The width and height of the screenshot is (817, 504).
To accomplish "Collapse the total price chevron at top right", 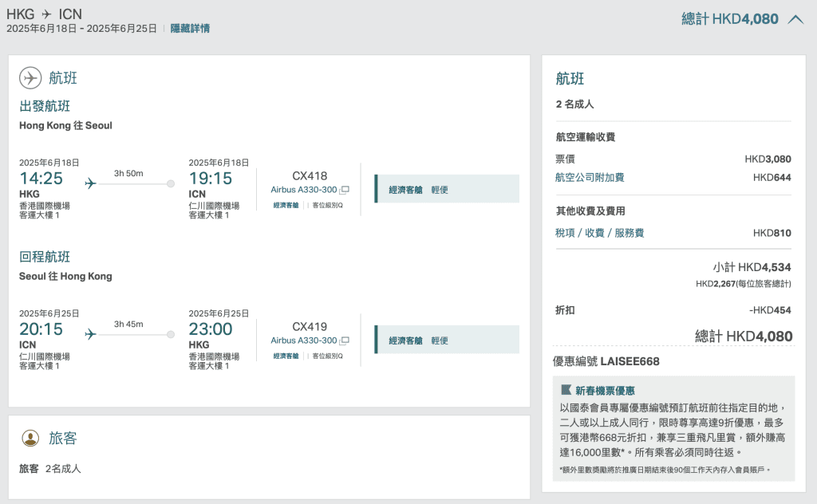I will (x=795, y=19).
